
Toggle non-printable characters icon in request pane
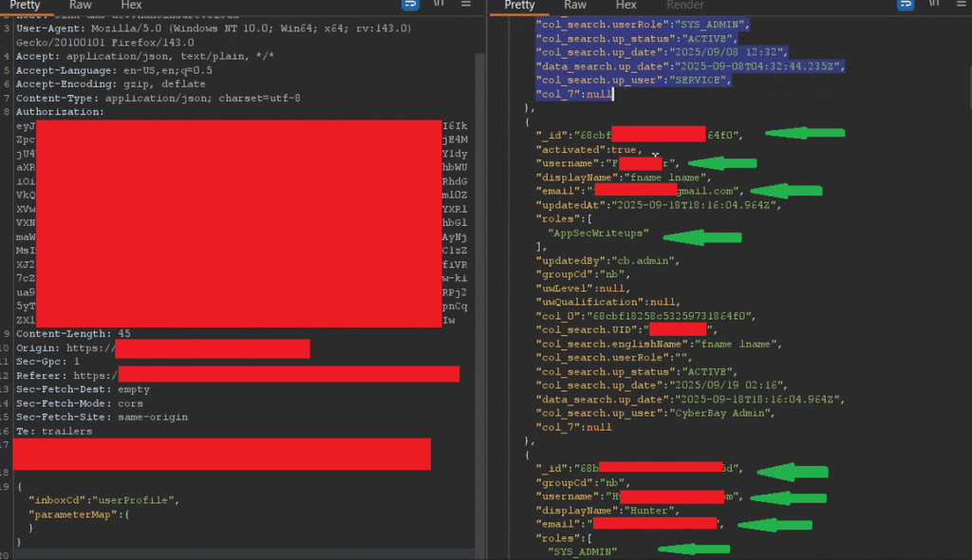click(439, 5)
